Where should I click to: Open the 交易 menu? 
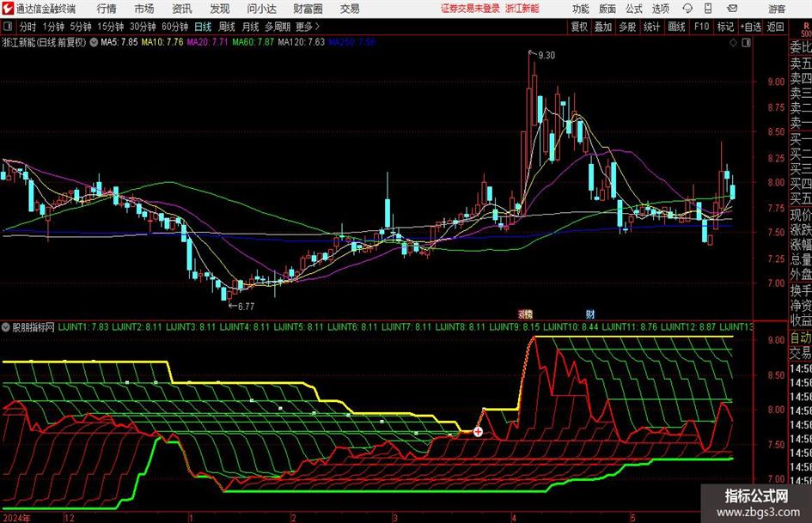350,9
